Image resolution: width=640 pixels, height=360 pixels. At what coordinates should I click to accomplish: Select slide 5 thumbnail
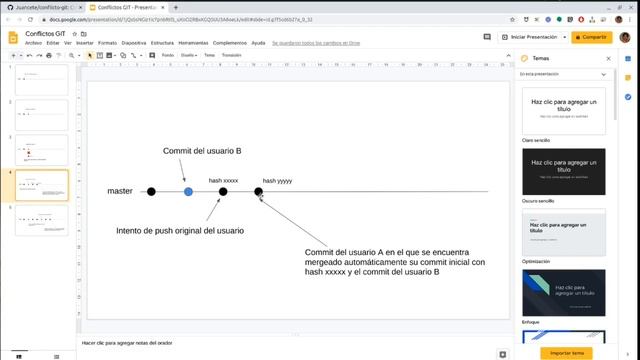click(42, 220)
